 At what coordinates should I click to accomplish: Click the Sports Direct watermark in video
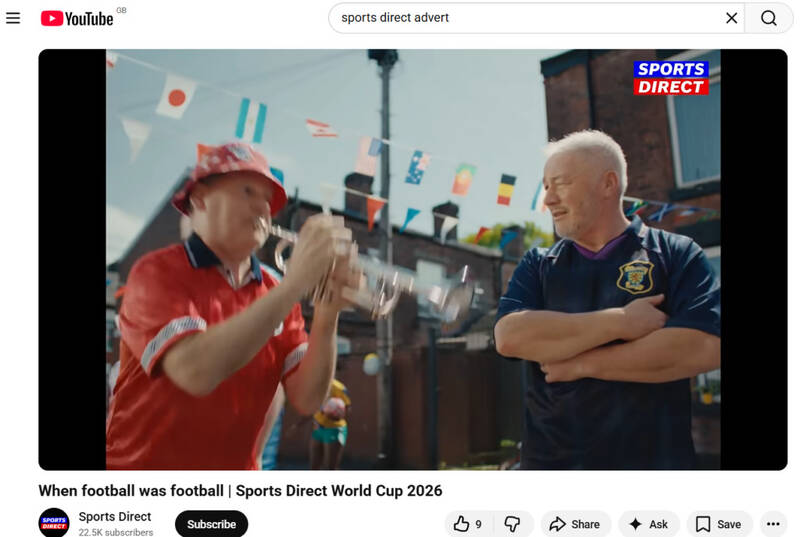click(671, 78)
